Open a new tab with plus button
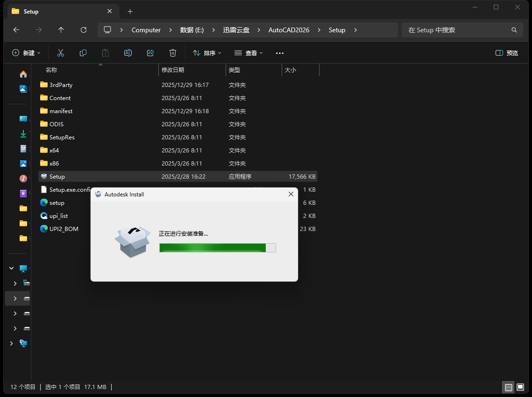The height and width of the screenshot is (397, 532). pos(130,11)
